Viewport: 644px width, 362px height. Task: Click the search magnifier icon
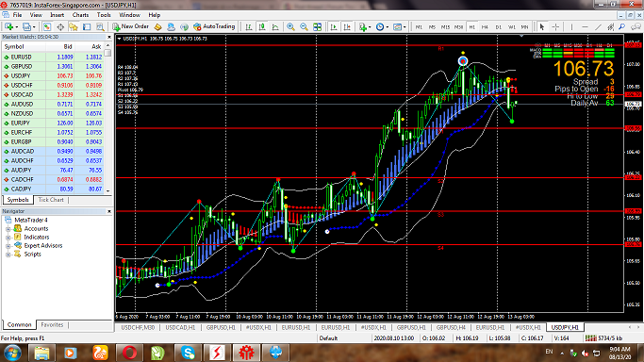(x=621, y=26)
